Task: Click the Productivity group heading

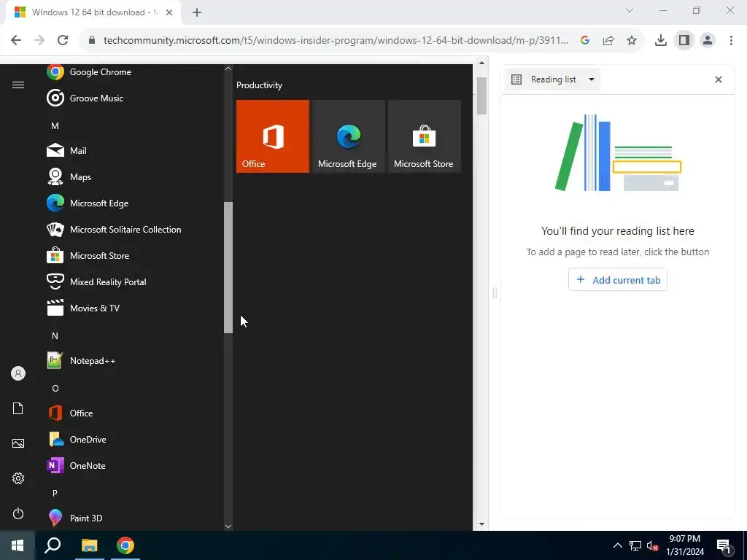Action: (x=259, y=85)
